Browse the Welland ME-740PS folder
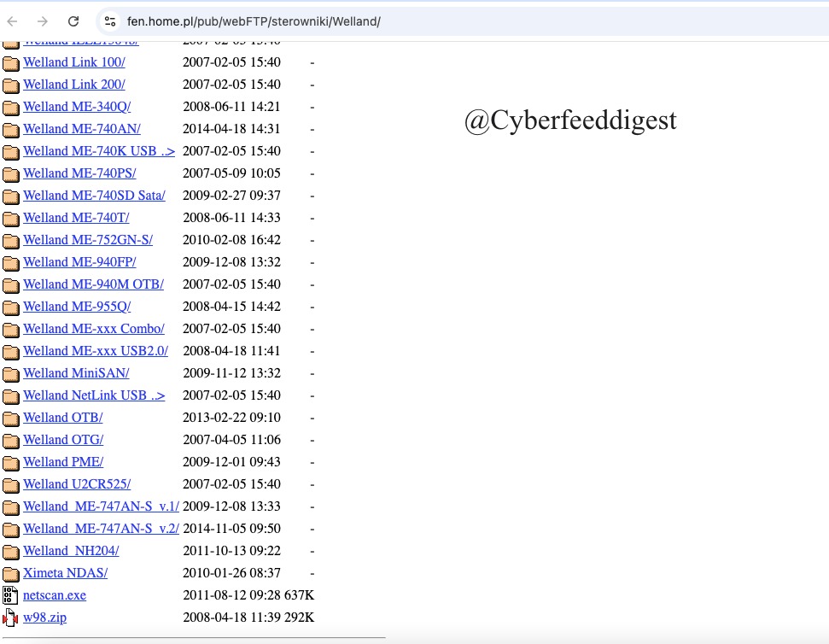829x644 pixels. 79,173
